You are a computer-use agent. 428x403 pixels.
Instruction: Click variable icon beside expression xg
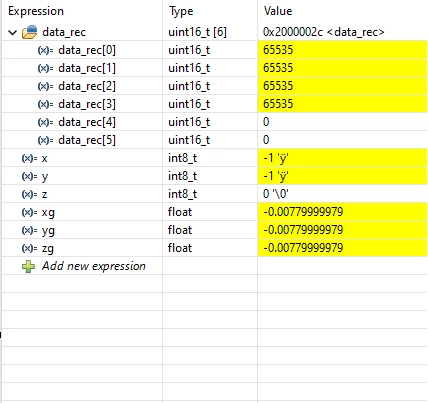[29, 212]
